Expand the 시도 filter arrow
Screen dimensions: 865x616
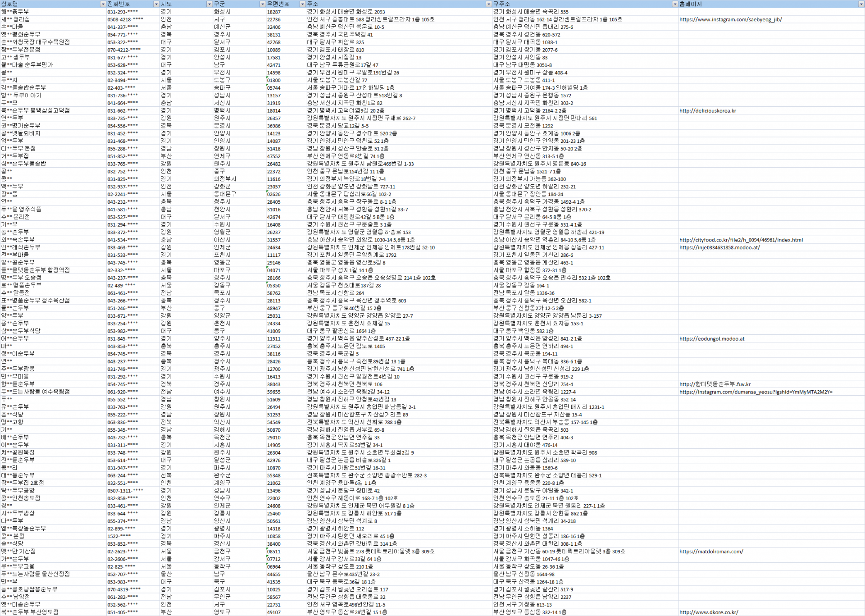tap(209, 4)
